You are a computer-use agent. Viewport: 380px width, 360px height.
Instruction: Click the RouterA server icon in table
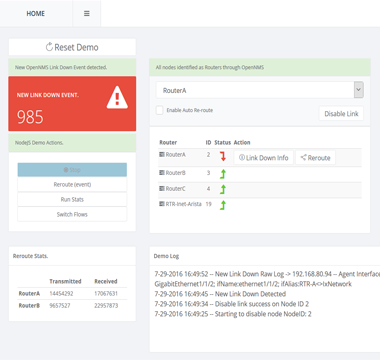pyautogui.click(x=162, y=155)
